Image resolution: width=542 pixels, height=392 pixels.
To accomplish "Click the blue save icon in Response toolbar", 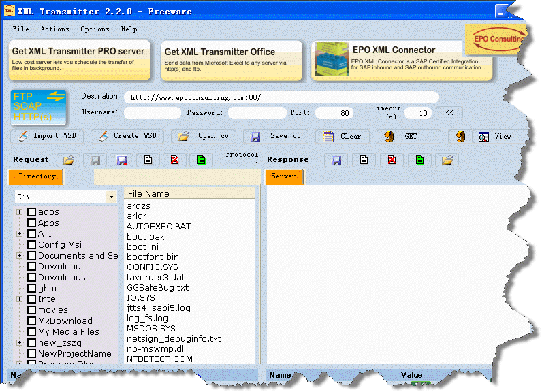I will (336, 161).
